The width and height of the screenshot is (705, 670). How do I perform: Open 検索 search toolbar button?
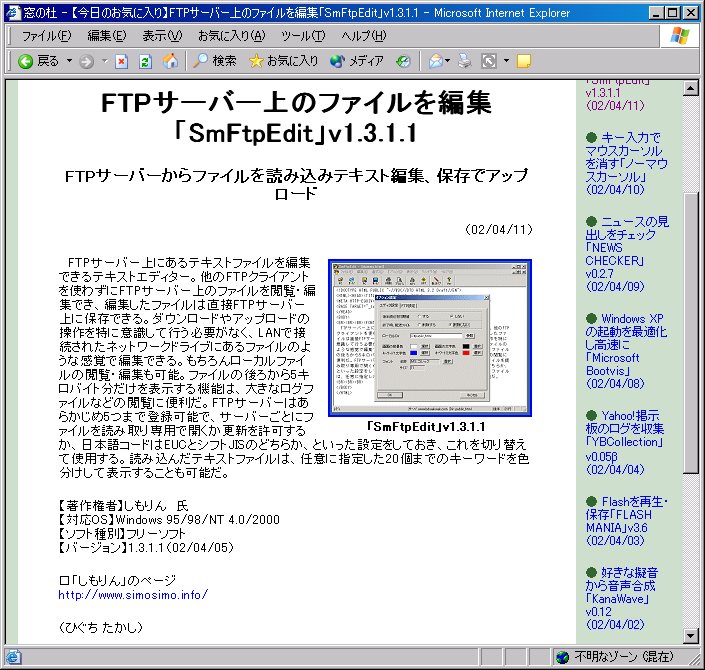[x=214, y=61]
